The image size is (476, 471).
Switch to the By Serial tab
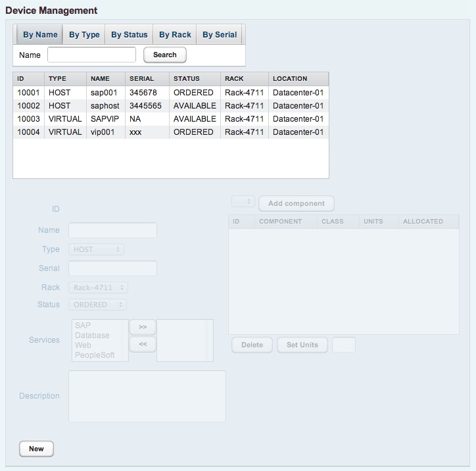(x=220, y=35)
